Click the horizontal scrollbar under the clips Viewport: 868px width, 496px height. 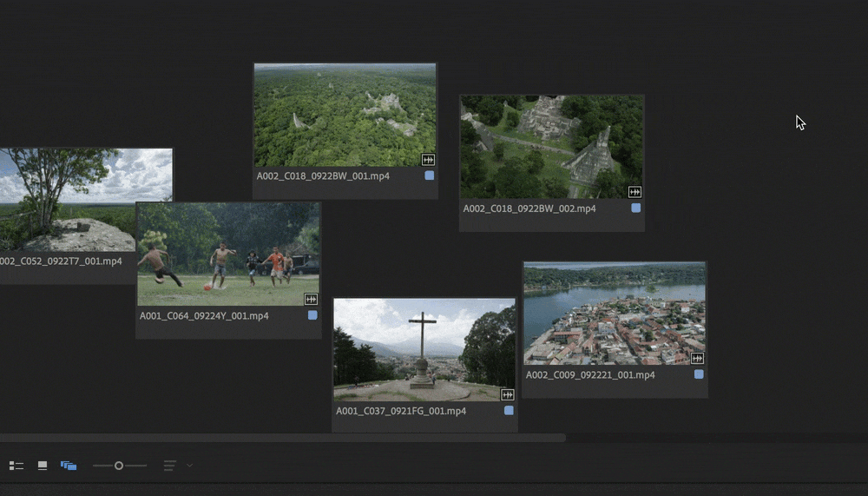point(282,438)
